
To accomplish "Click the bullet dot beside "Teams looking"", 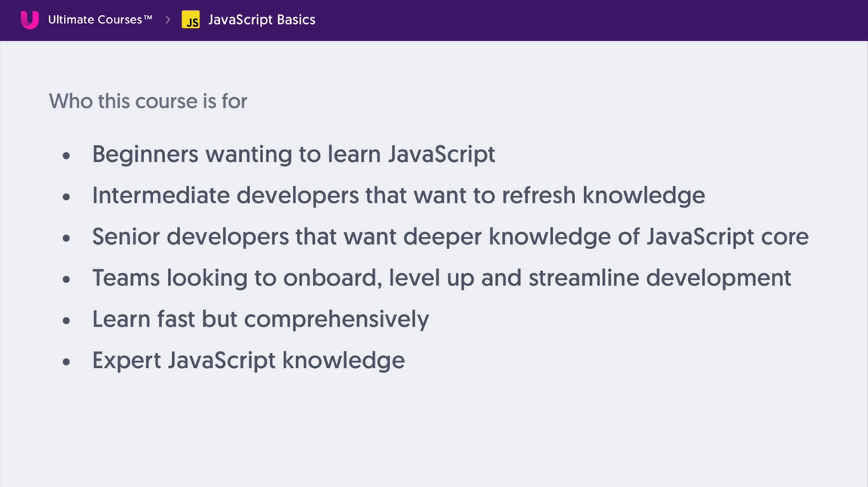I will 66,280.
